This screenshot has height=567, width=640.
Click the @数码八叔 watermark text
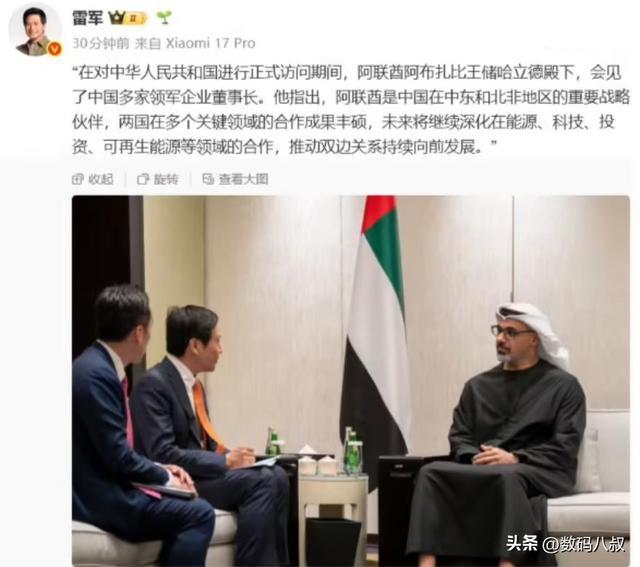click(x=584, y=544)
